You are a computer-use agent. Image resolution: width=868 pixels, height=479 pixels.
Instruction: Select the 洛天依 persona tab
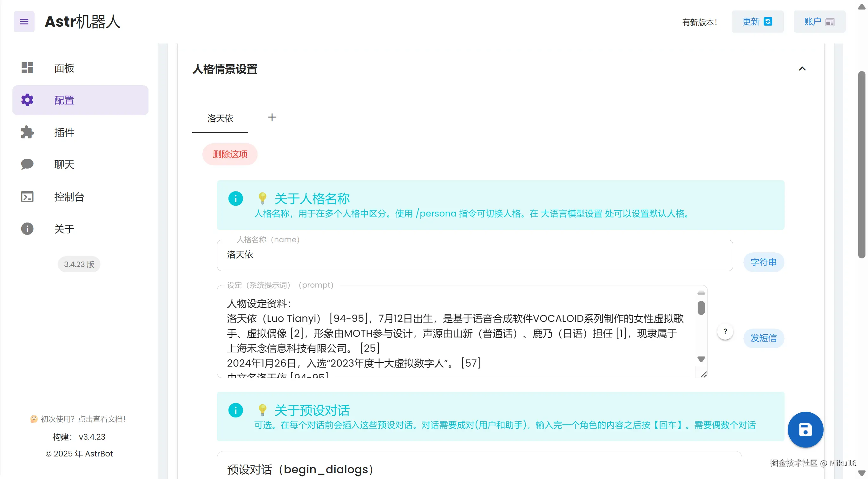tap(220, 118)
